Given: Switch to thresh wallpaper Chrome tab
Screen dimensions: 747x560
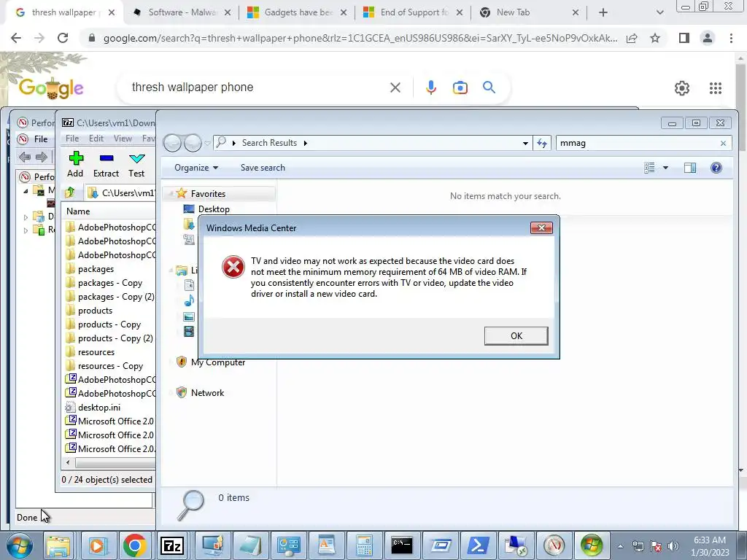Looking at the screenshot, I should (x=63, y=12).
